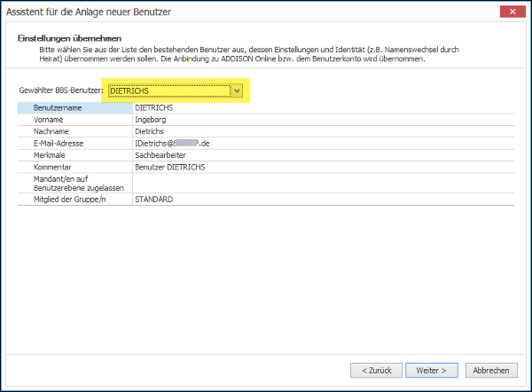Viewport: 532px width, 392px height.
Task: Cancel wizard with Abbrechen button
Action: click(x=491, y=371)
